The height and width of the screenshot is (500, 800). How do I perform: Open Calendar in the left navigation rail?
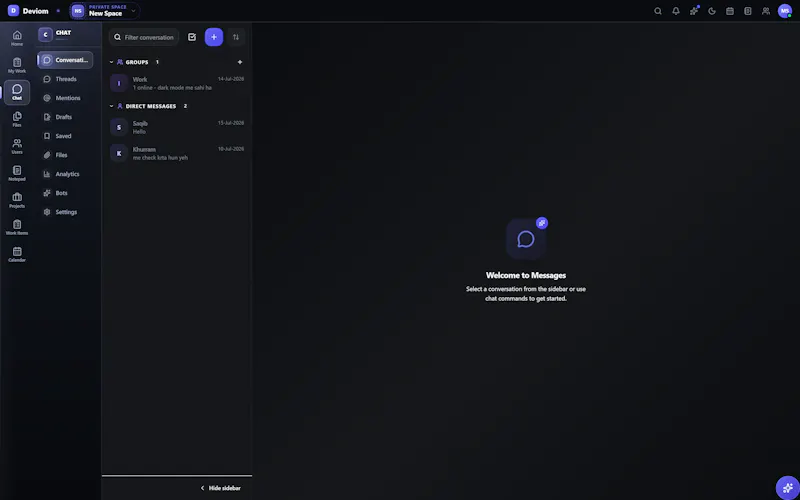click(17, 255)
